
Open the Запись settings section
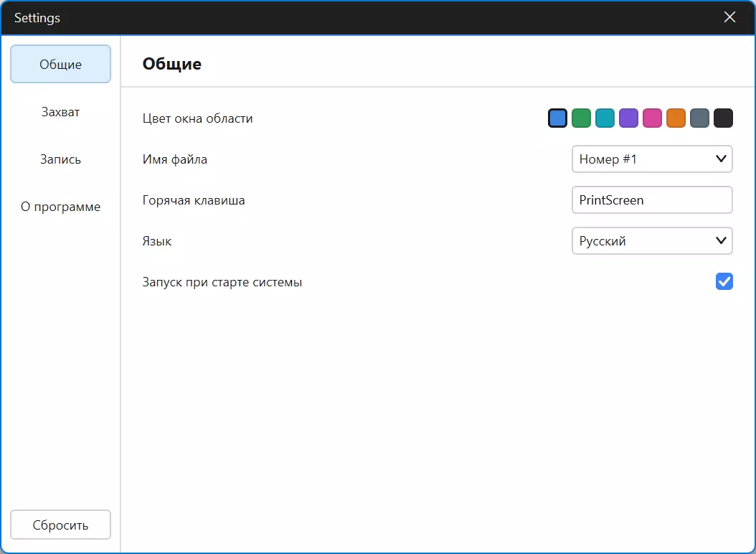60,159
